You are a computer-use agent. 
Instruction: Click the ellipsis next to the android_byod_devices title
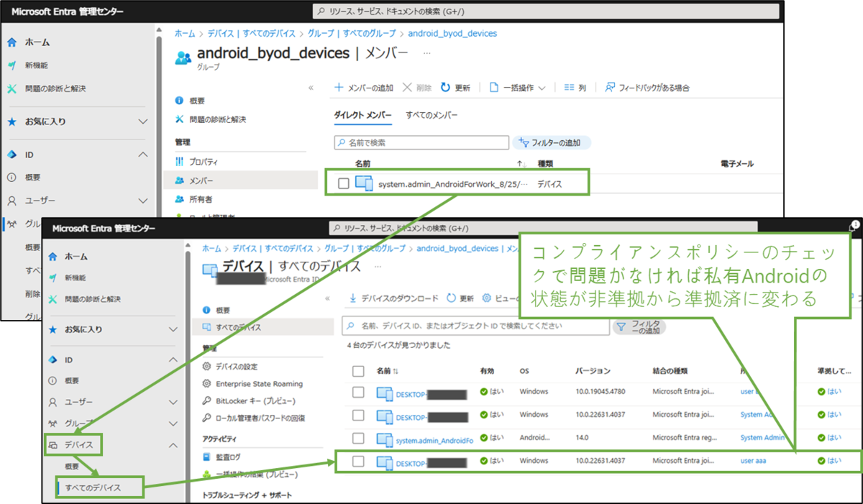coord(427,53)
